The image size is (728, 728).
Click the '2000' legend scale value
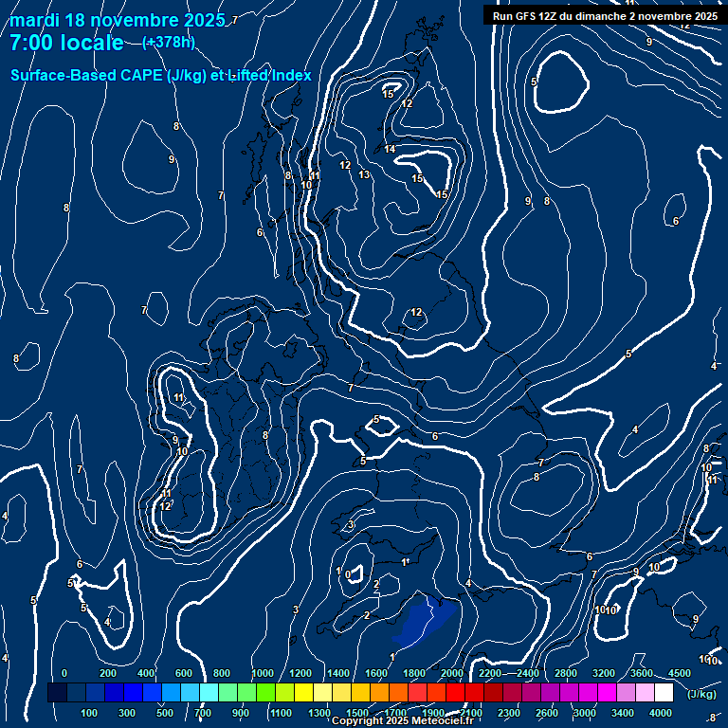[x=452, y=673]
